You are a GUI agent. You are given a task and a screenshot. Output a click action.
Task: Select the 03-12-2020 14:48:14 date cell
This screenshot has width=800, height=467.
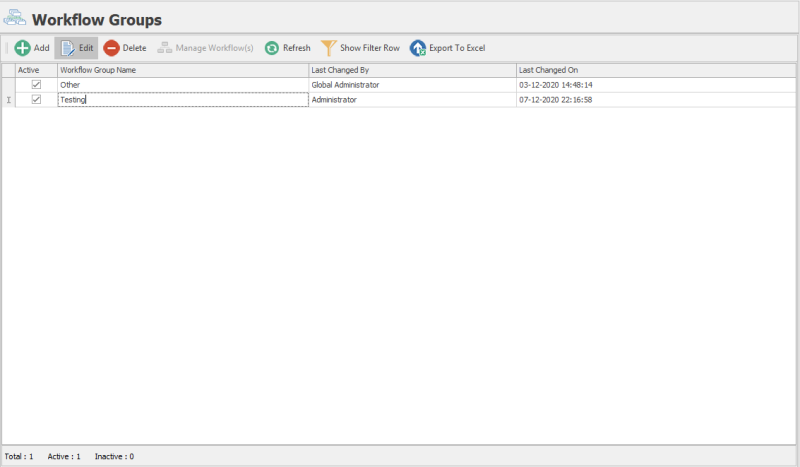coord(556,85)
